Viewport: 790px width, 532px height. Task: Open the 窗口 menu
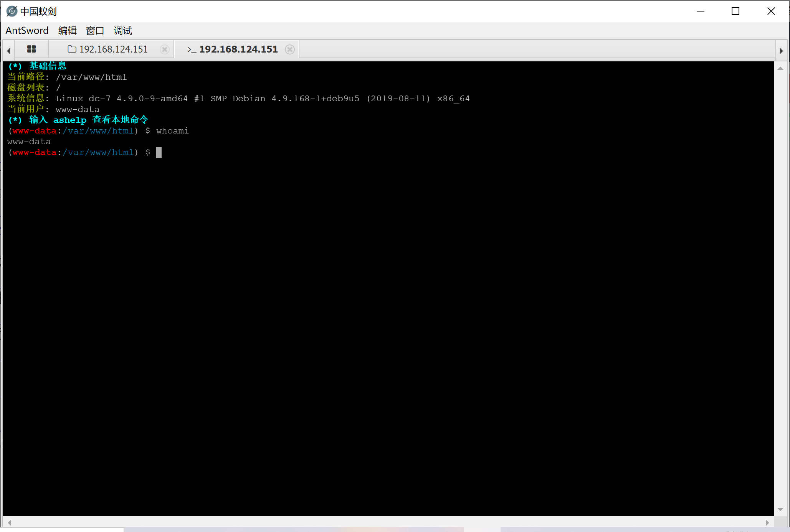(95, 30)
